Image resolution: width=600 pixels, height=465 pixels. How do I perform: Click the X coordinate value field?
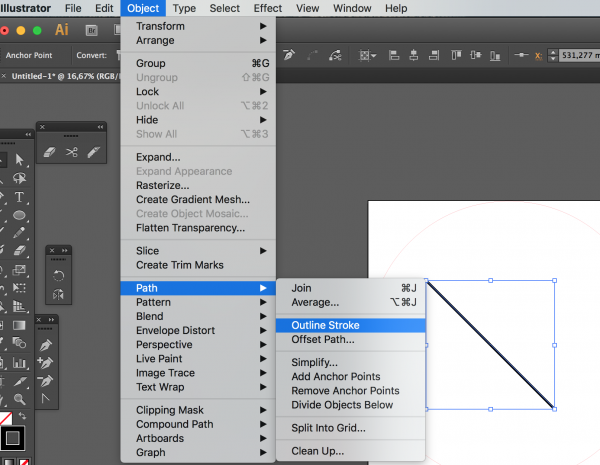coord(579,55)
